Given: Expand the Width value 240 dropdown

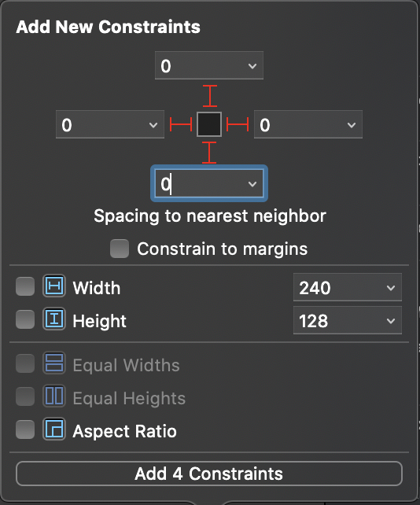Looking at the screenshot, I should (391, 288).
